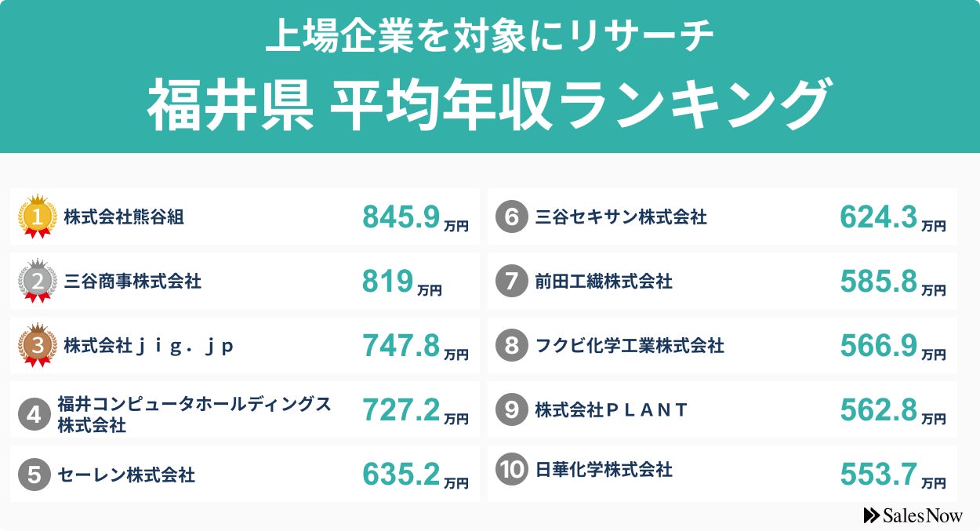Viewport: 980px width, 531px height.
Task: Click the 553.7 万円 salary value
Action: [x=892, y=475]
